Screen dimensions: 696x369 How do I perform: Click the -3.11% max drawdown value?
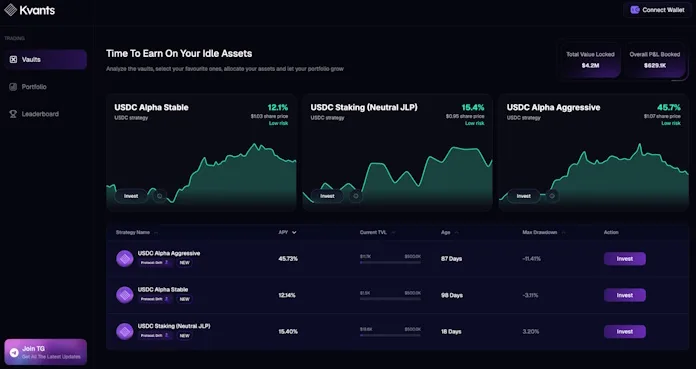coord(530,295)
